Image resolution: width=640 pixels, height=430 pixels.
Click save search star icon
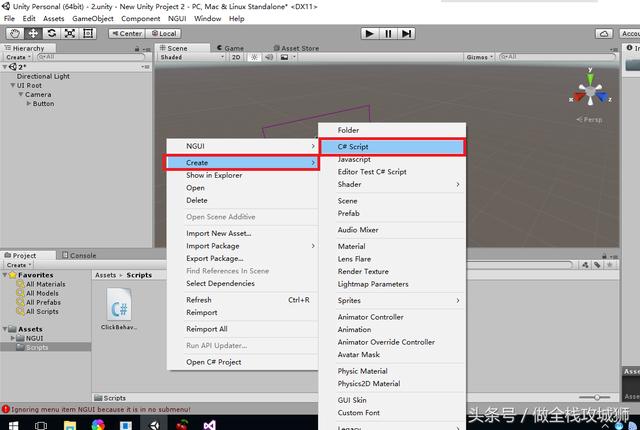pyautogui.click(x=609, y=265)
